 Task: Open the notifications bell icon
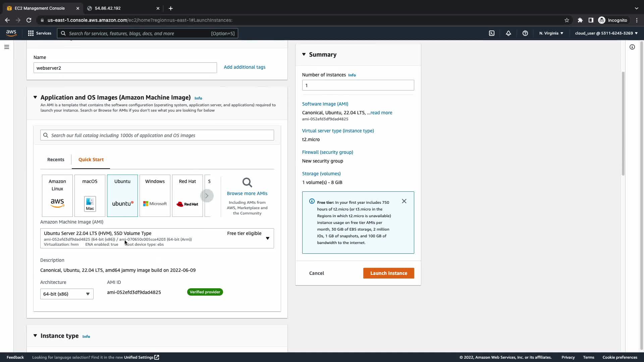508,33
